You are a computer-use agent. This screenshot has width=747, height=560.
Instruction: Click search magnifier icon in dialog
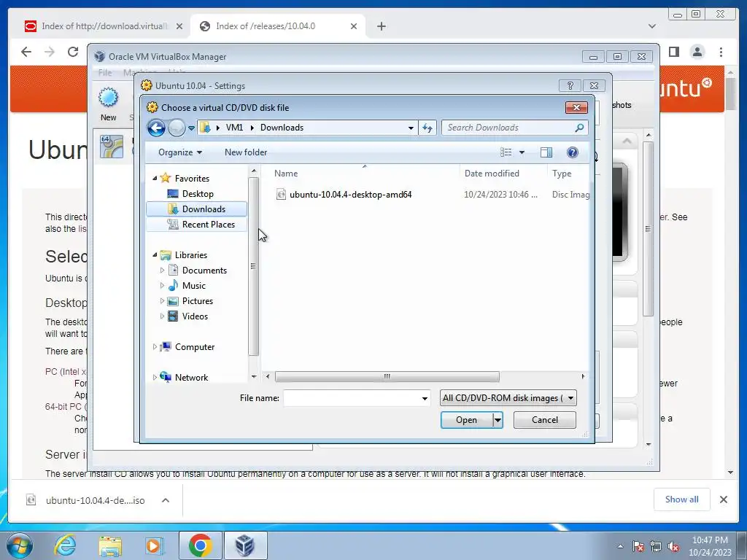pyautogui.click(x=579, y=128)
